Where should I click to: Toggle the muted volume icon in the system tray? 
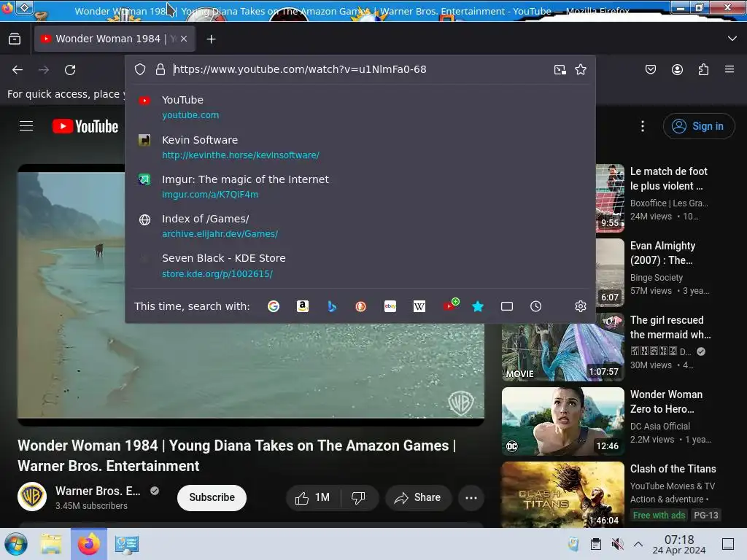(617, 544)
